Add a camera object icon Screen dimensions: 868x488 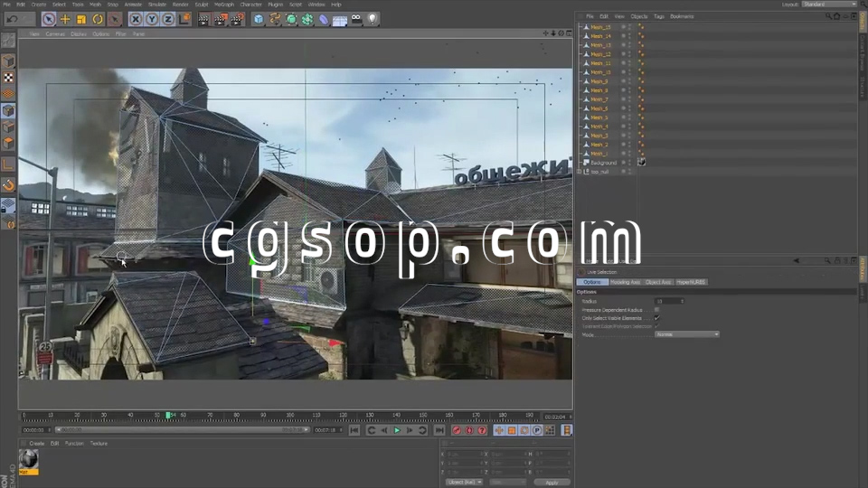tap(356, 19)
